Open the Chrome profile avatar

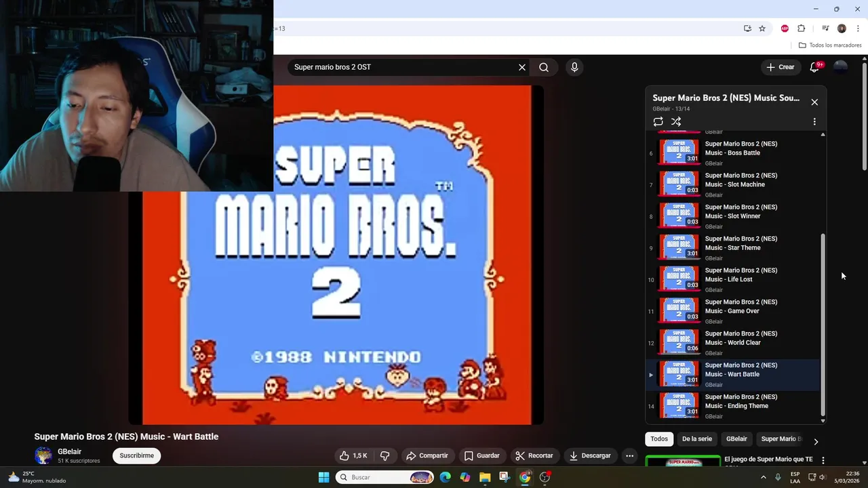click(x=842, y=28)
